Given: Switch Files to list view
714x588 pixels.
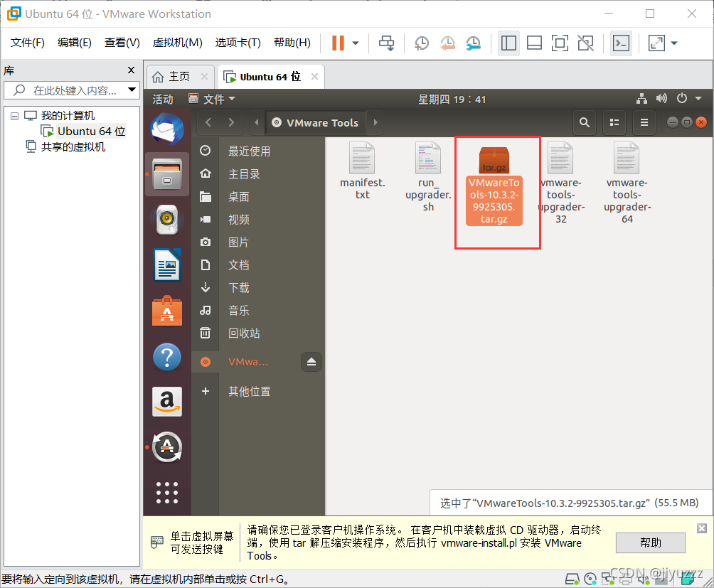Looking at the screenshot, I should coord(614,122).
